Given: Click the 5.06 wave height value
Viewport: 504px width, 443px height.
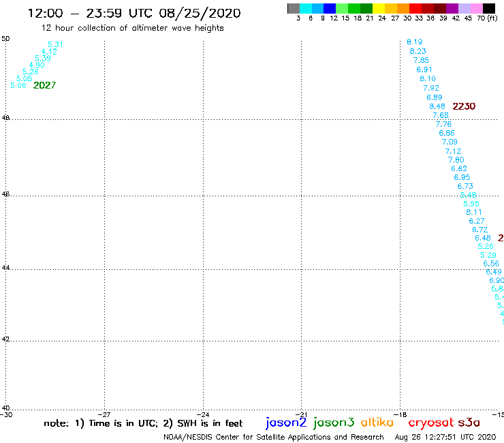Looking at the screenshot, I should pos(18,85).
